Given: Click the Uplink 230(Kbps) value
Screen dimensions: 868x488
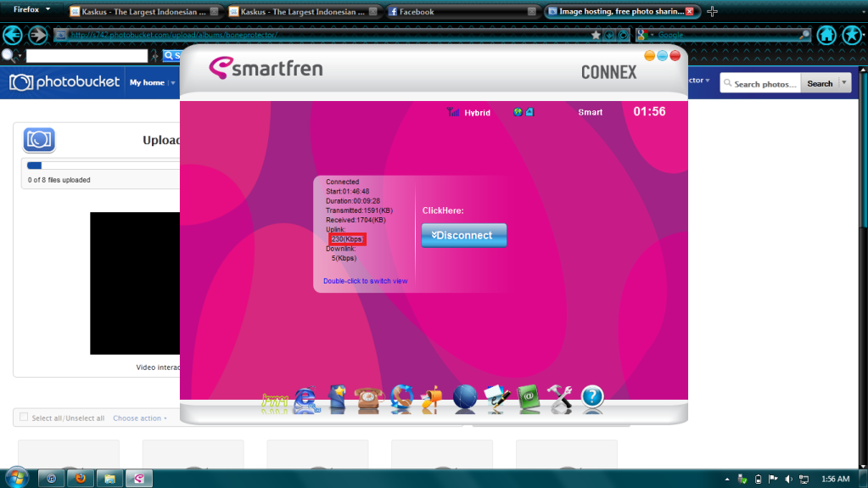Looking at the screenshot, I should tap(347, 239).
